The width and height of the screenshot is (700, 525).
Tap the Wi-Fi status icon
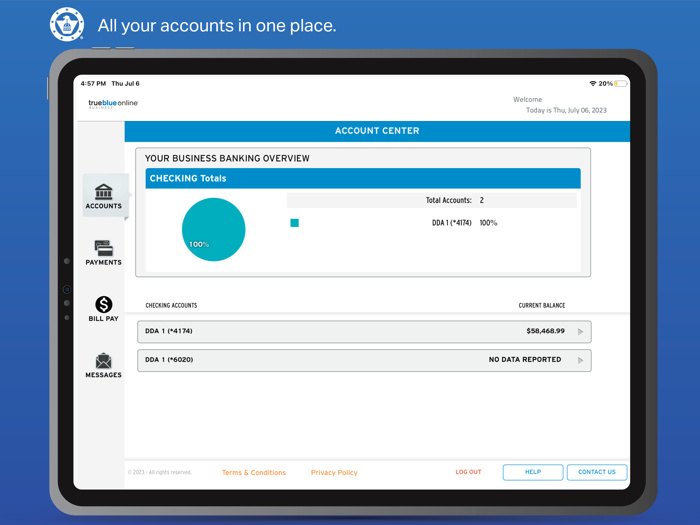593,83
